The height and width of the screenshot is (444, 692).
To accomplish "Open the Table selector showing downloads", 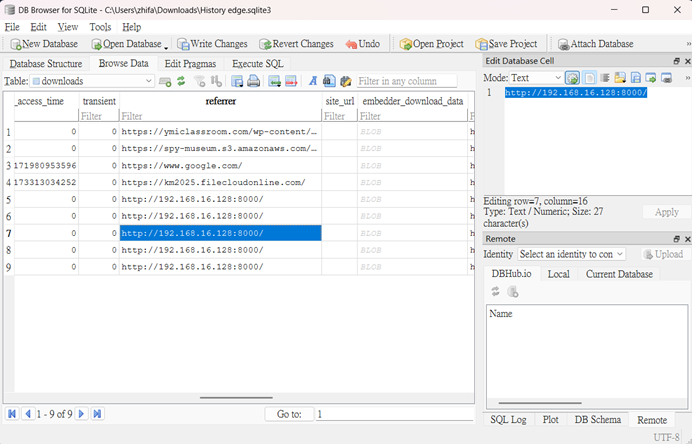I will click(92, 81).
